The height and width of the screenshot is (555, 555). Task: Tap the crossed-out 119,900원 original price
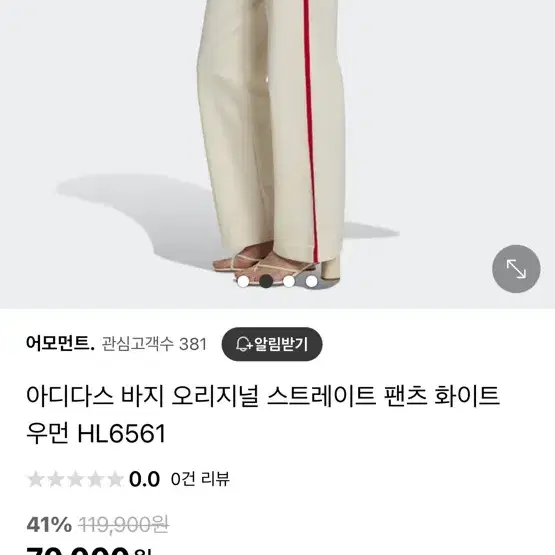tap(124, 524)
